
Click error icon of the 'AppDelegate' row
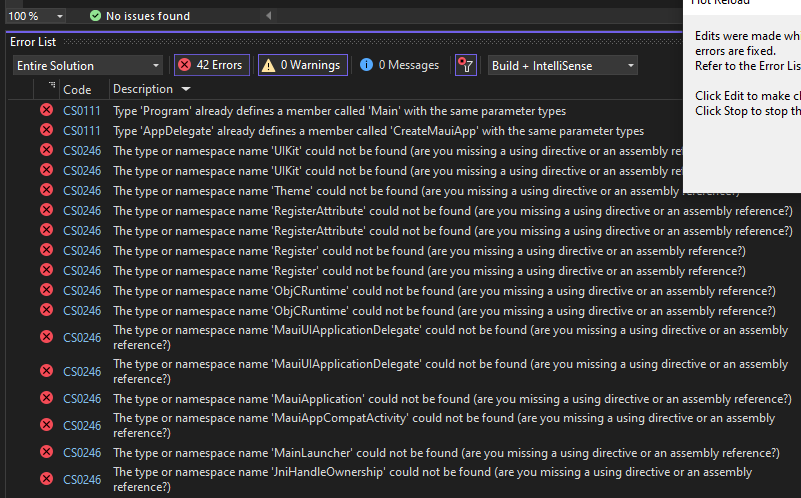point(46,130)
